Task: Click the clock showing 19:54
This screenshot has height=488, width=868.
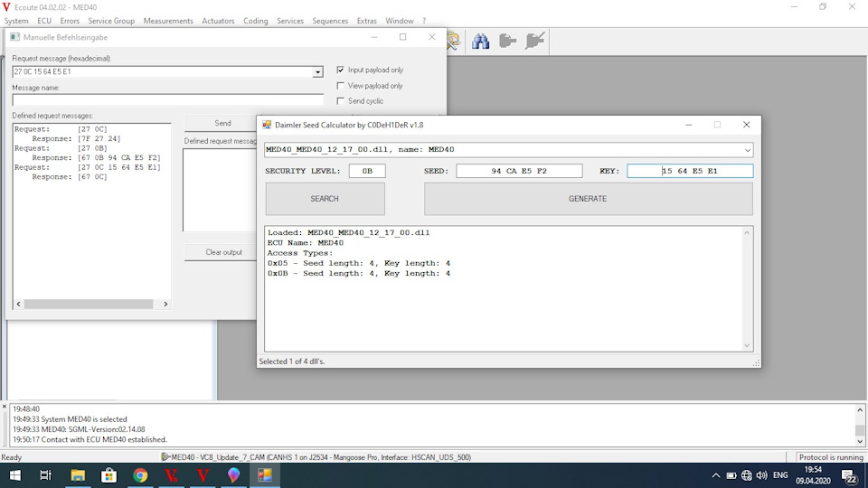Action: (813, 470)
